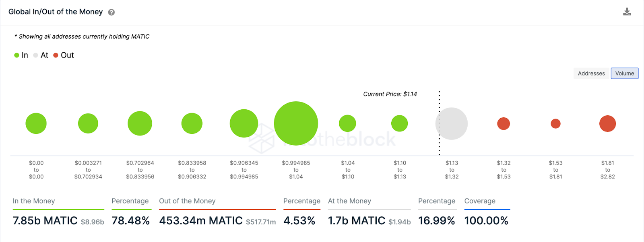This screenshot has width=644, height=242.
Task: Download the chart using the download icon
Action: click(x=627, y=12)
